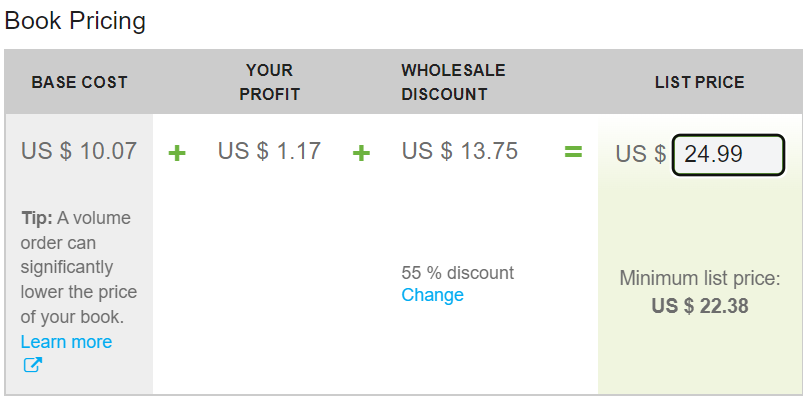Open the Change wholesale discount link
Viewport: 809px width, 400px height.
[432, 295]
